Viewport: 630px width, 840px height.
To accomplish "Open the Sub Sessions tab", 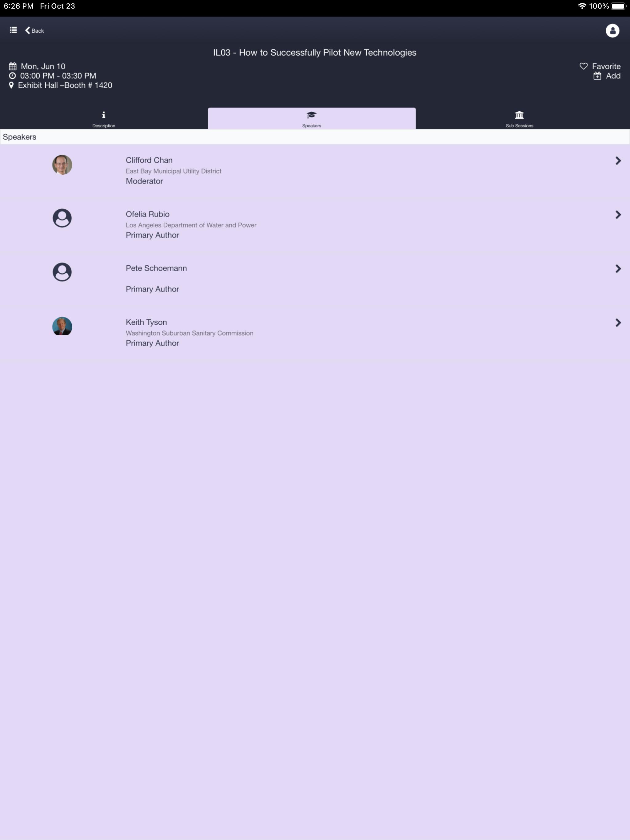I will [520, 119].
